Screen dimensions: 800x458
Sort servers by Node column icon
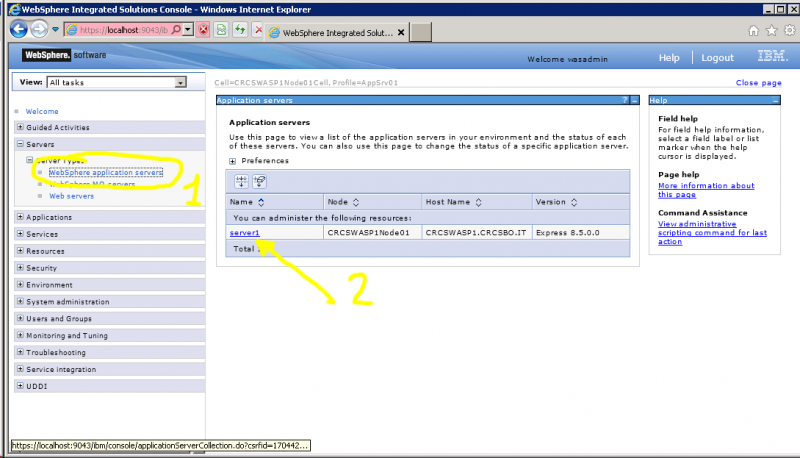pyautogui.click(x=356, y=202)
